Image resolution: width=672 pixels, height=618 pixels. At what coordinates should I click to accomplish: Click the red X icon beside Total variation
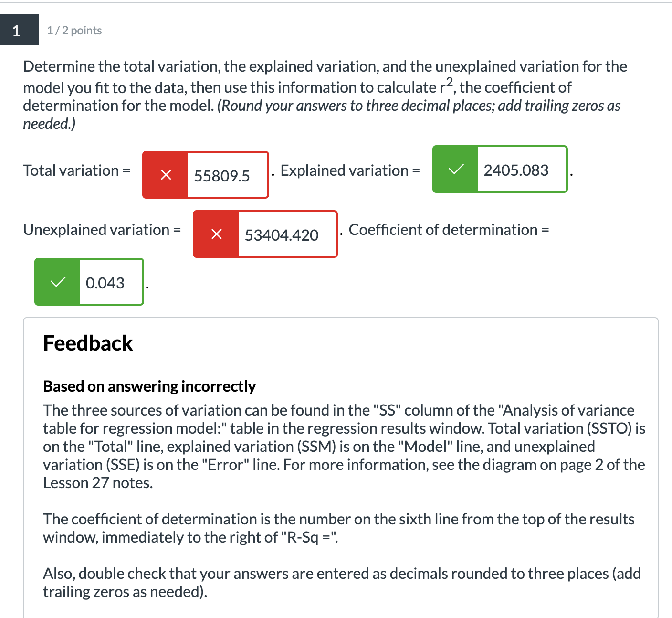[166, 175]
